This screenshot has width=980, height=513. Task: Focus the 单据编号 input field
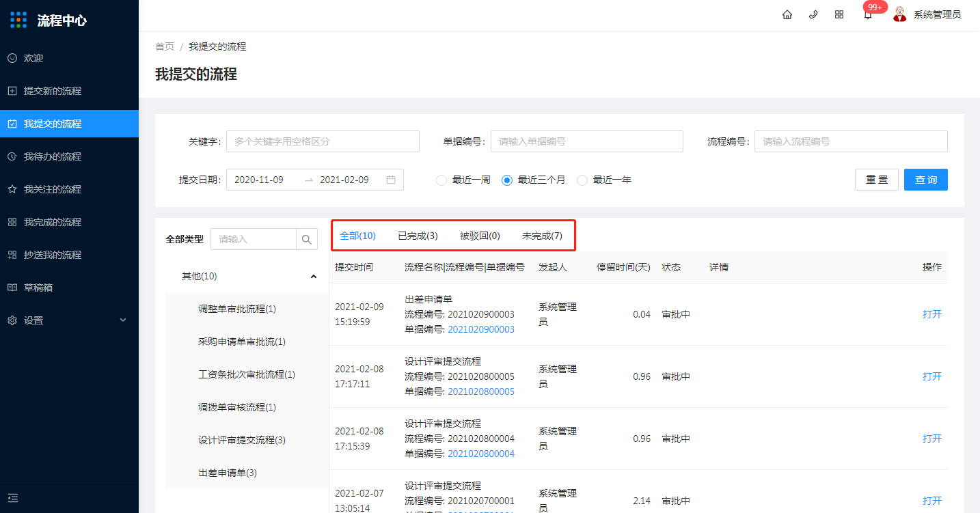tap(587, 141)
